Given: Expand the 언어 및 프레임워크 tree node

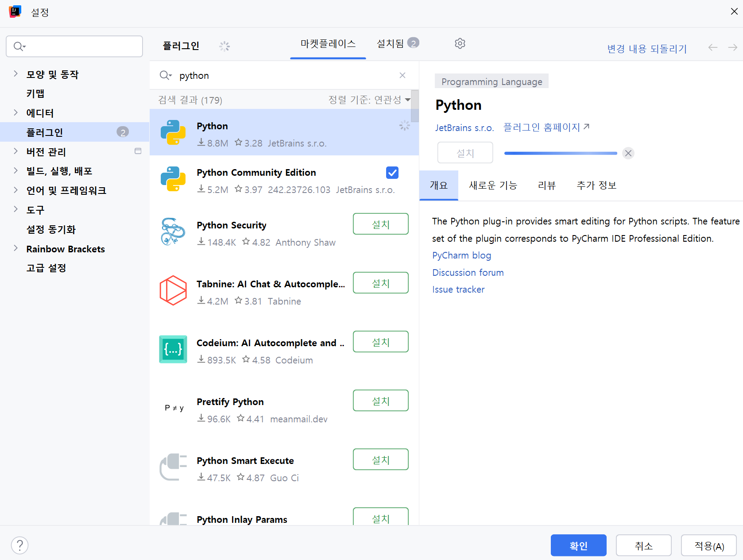Looking at the screenshot, I should click(x=15, y=189).
